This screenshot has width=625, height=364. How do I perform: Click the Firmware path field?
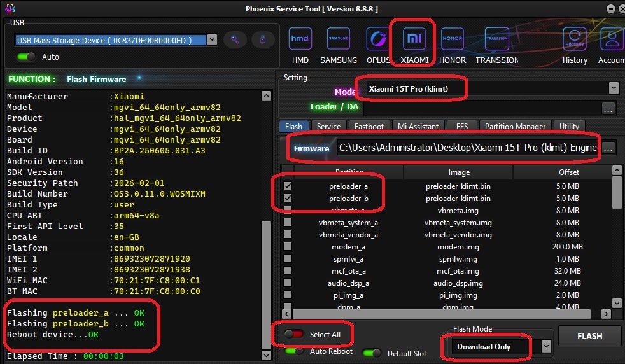(x=468, y=148)
